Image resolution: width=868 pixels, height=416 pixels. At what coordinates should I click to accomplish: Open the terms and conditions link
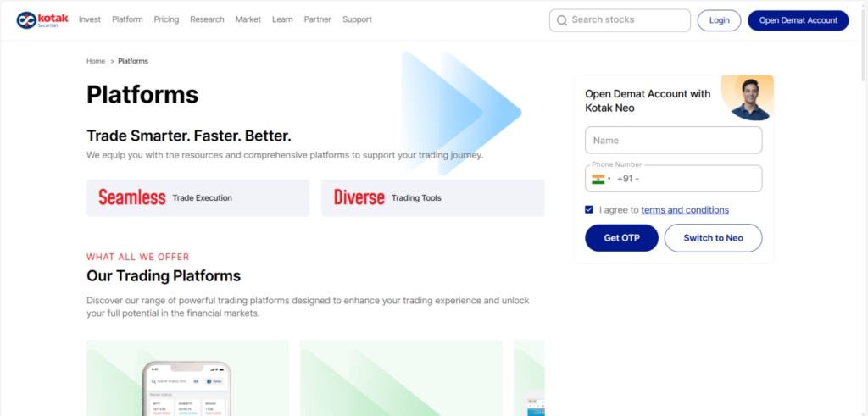tap(685, 210)
